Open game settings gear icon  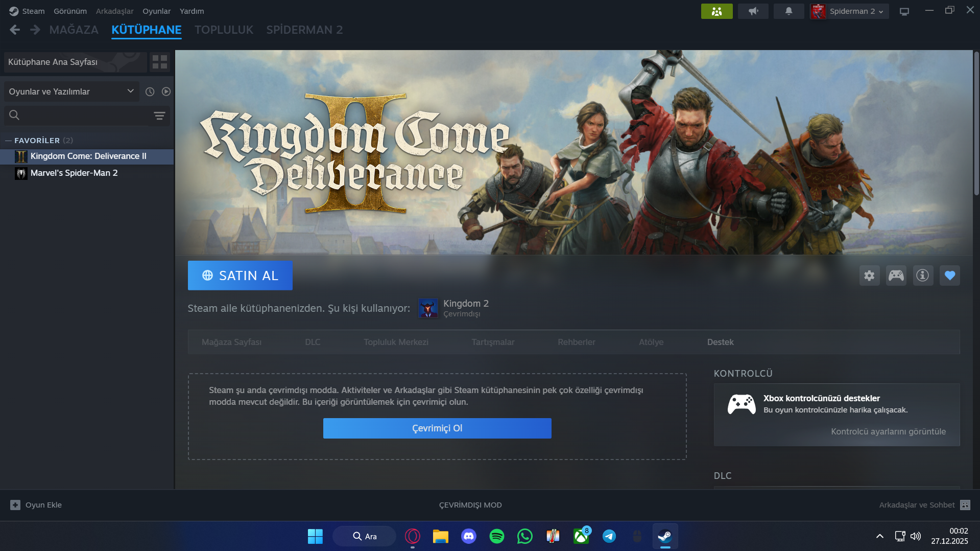click(x=869, y=275)
